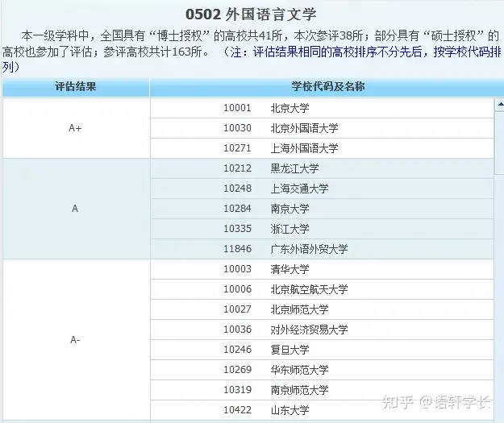Viewport: 504px width, 423px height.
Task: Click school code 10027
Action: (237, 309)
